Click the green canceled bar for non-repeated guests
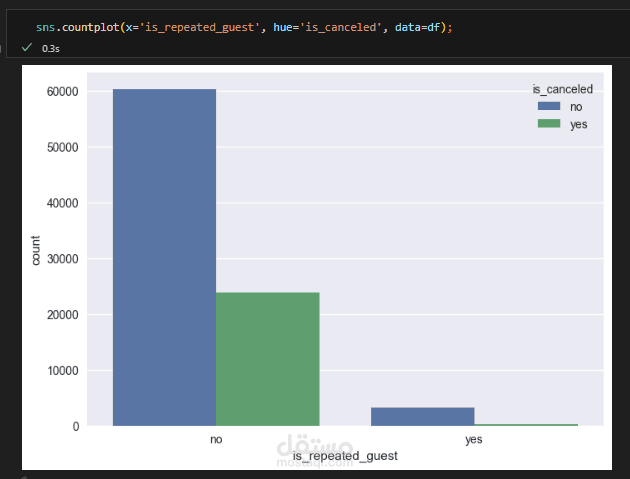This screenshot has width=630, height=479. (x=268, y=359)
